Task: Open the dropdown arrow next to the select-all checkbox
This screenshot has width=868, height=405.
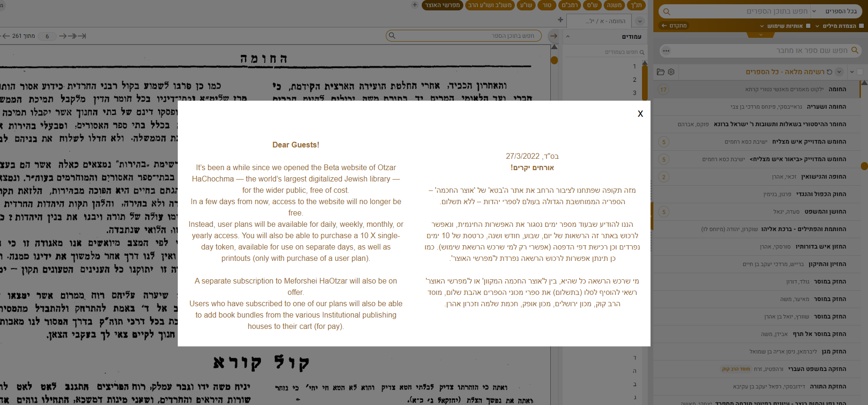Action: coord(852,72)
